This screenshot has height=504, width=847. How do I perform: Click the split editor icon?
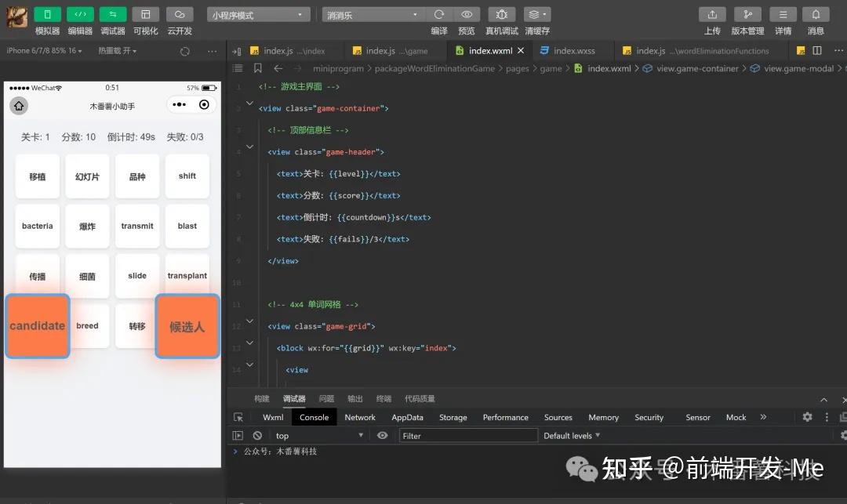click(x=817, y=51)
